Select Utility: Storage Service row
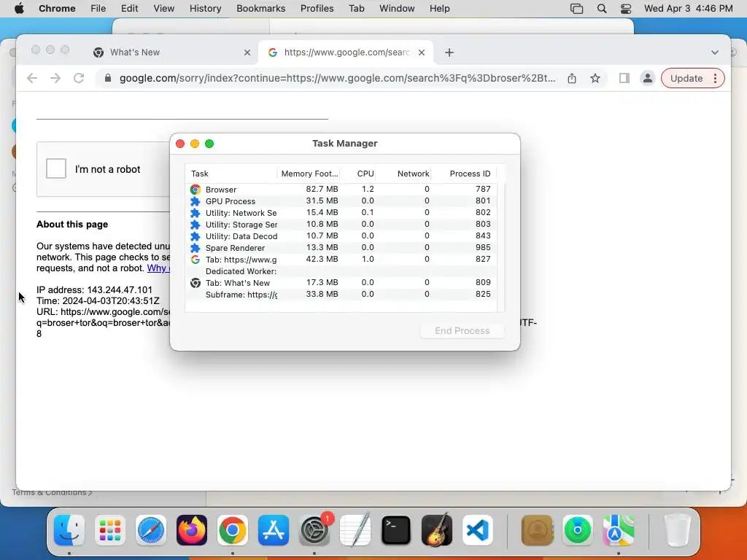The height and width of the screenshot is (560, 747). click(341, 225)
